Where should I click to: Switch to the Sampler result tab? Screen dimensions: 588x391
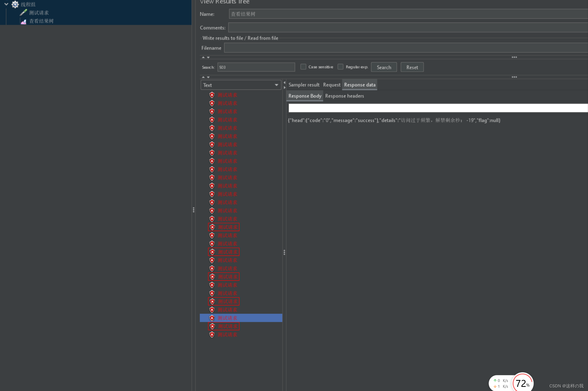pos(304,85)
